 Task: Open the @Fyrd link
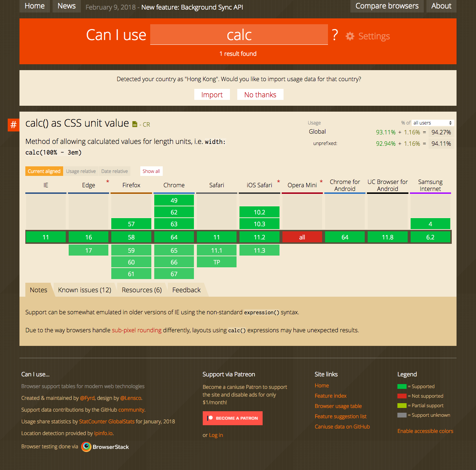(x=87, y=398)
